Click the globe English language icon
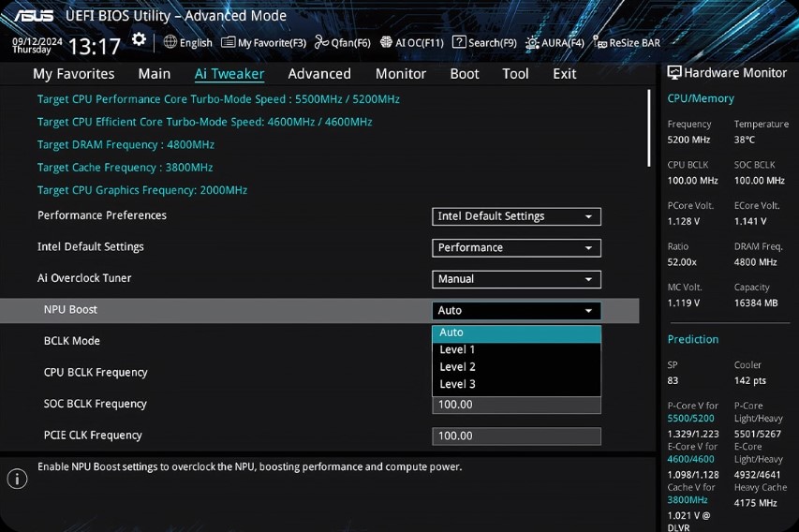The width and height of the screenshot is (799, 532). [170, 42]
